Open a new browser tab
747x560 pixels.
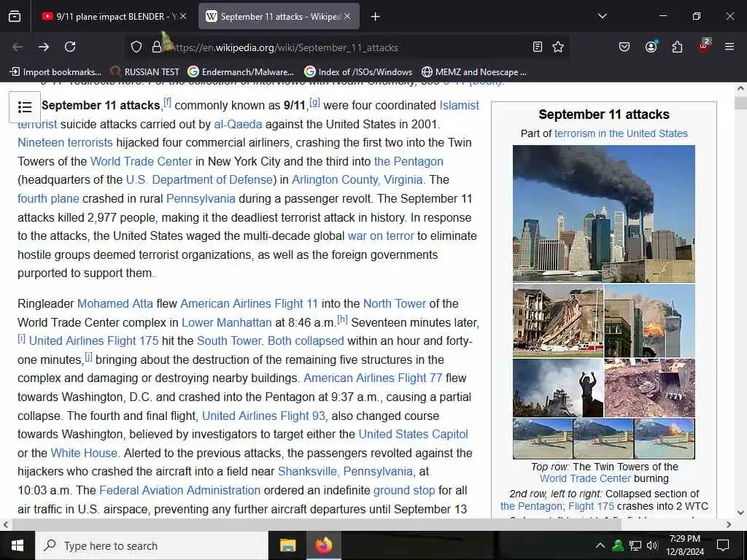[x=376, y=17]
